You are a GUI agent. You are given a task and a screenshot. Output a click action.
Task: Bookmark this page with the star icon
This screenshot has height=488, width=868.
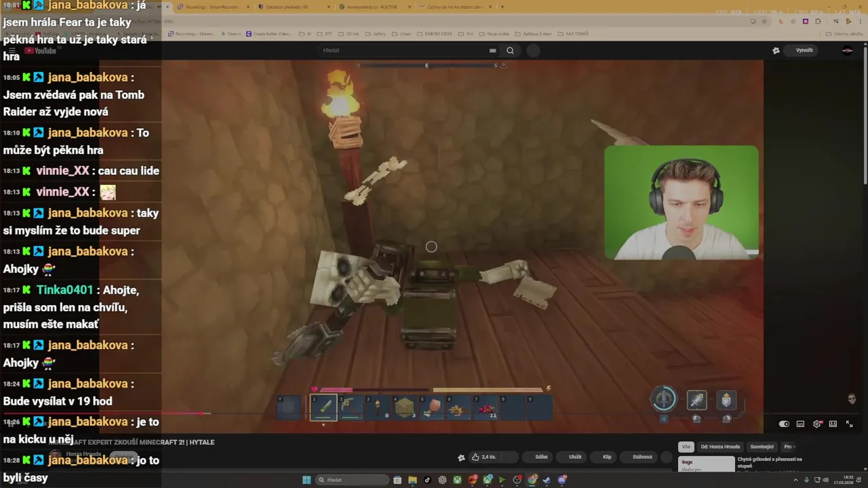(764, 21)
